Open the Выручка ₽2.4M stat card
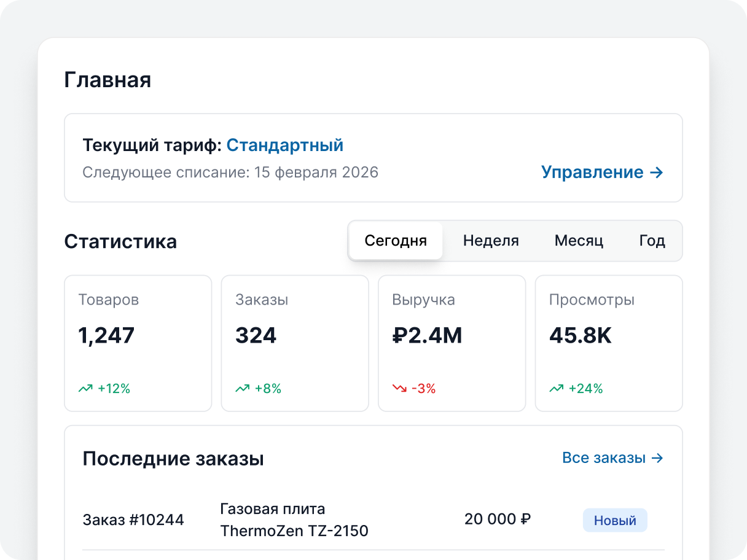The height and width of the screenshot is (560, 747). (452, 343)
